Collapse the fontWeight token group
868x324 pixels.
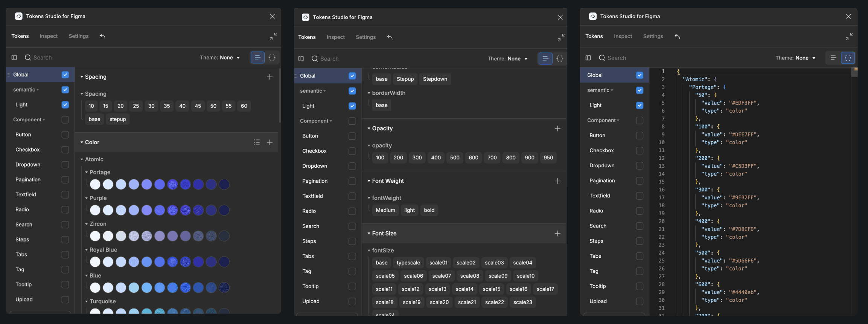(x=369, y=198)
